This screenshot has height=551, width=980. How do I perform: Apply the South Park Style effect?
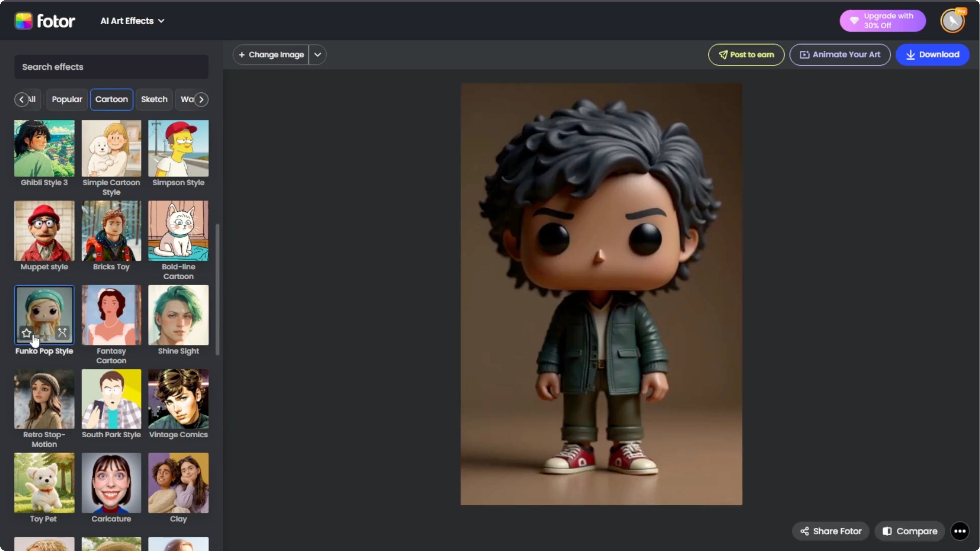pyautogui.click(x=112, y=399)
